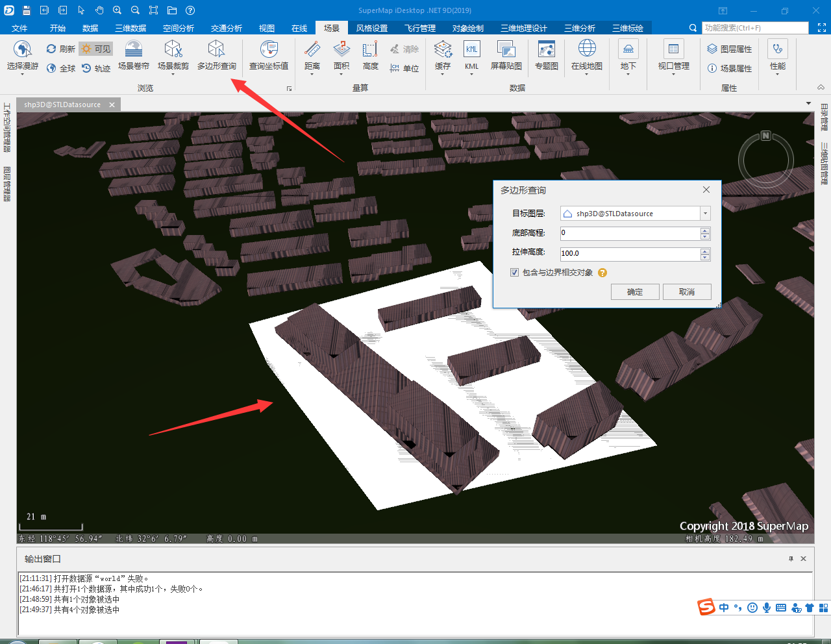This screenshot has height=644, width=831.
Task: Increase 拉伸高度 with up spinner
Action: tap(705, 251)
